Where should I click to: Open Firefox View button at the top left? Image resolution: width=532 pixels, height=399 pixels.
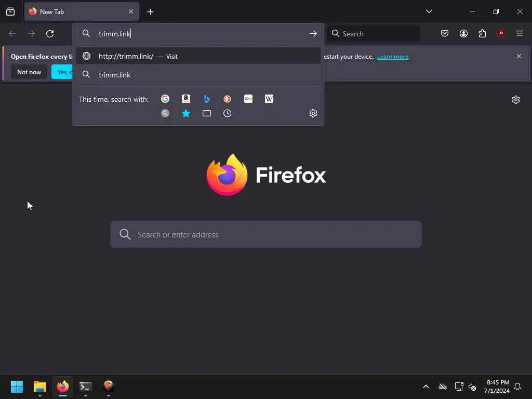[x=10, y=11]
